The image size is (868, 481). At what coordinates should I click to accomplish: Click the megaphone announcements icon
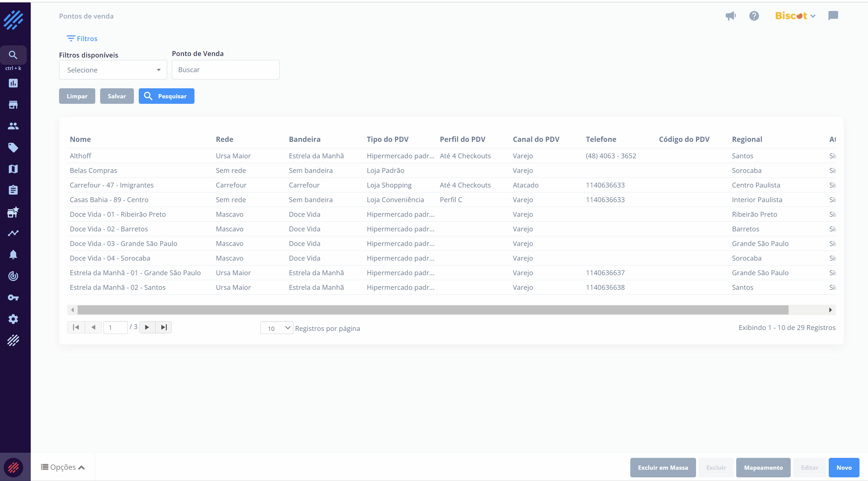[730, 16]
